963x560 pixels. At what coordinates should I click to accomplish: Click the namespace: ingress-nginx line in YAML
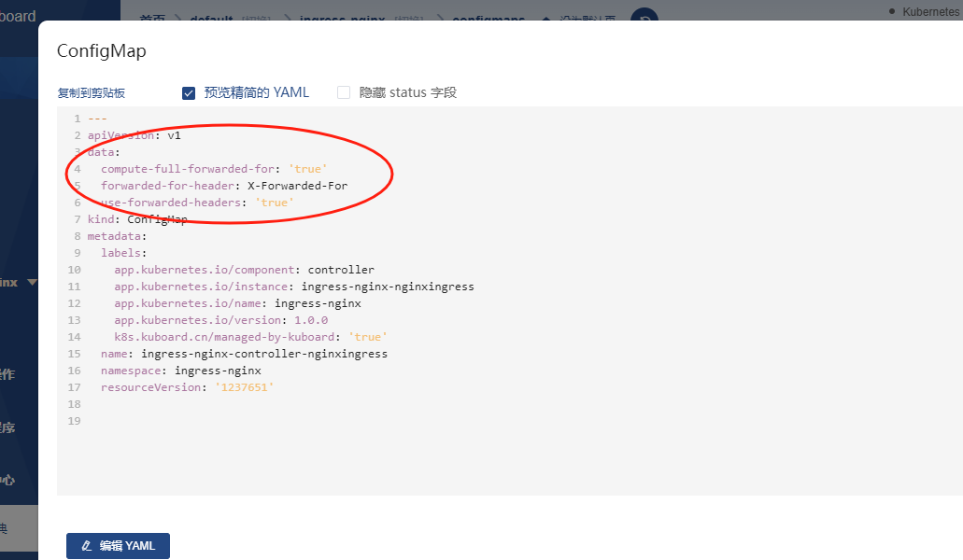tap(180, 371)
